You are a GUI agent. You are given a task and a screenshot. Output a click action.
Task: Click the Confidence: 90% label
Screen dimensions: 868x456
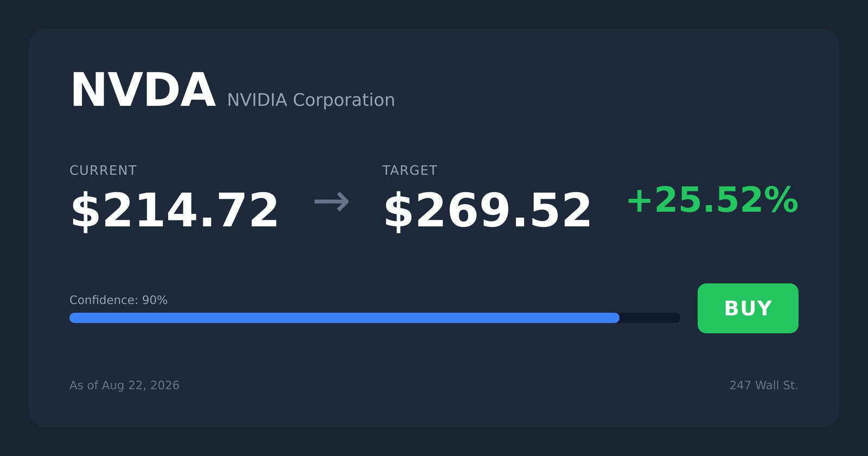point(118,300)
